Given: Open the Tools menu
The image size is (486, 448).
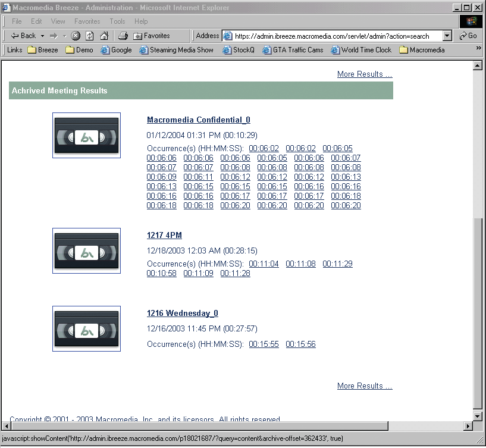Looking at the screenshot, I should coord(117,21).
